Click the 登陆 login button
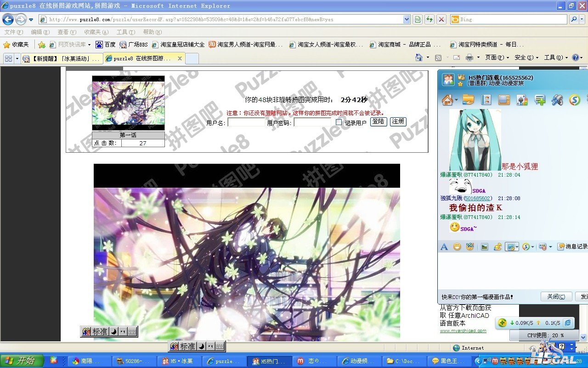This screenshot has width=588, height=368. (x=379, y=121)
